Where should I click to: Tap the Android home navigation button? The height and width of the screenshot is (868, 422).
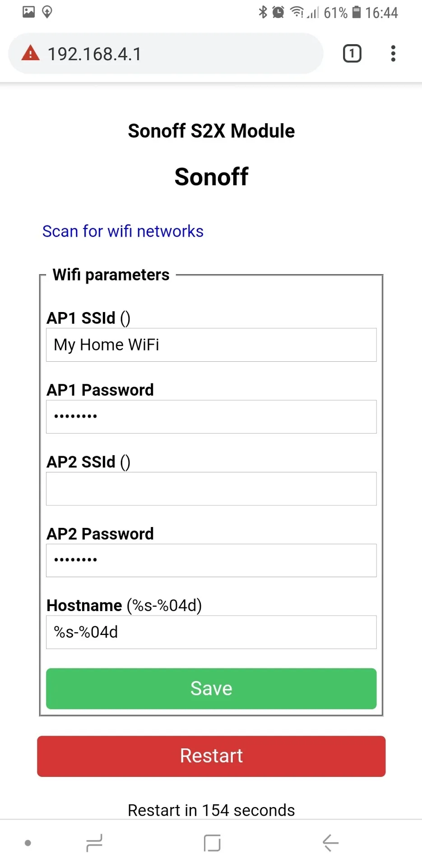coord(211,842)
